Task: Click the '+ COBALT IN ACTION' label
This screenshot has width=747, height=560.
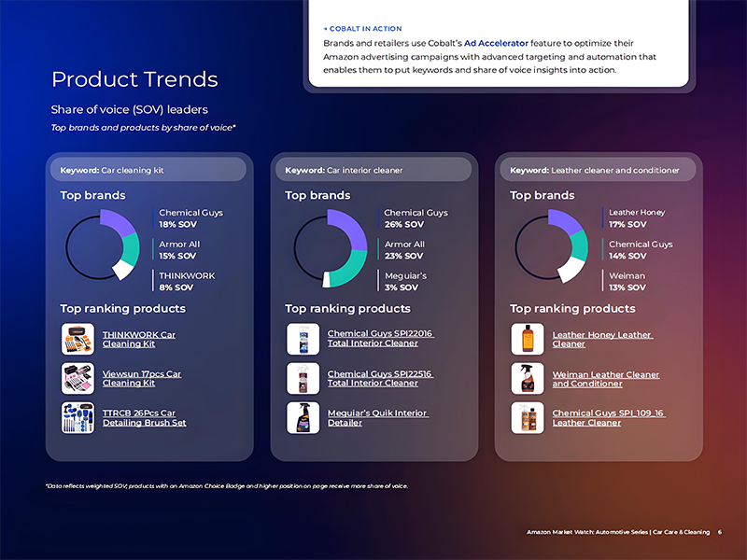Action: pos(362,29)
